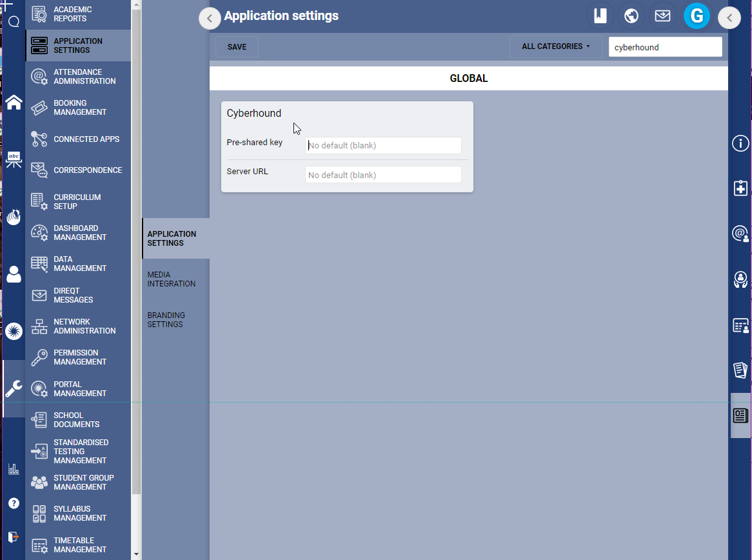This screenshot has width=752, height=560.
Task: Select the Network Administration icon
Action: (39, 326)
